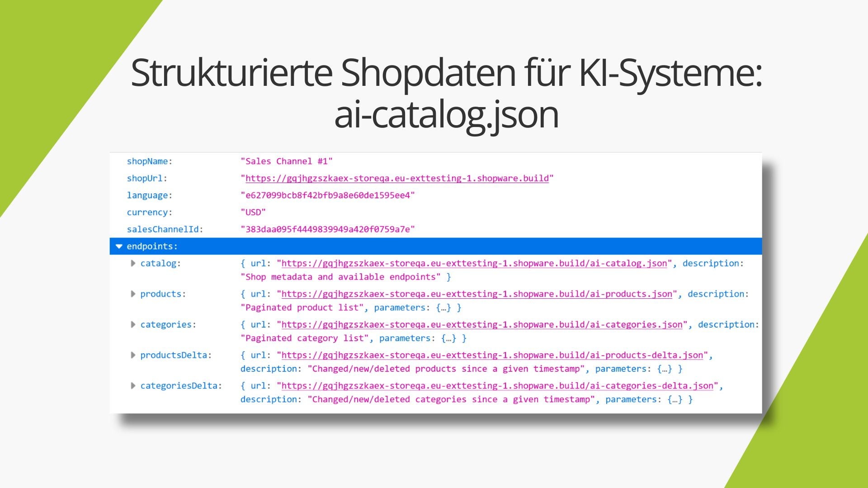The width and height of the screenshot is (868, 488).
Task: Select the highlighted endpoints key
Action: tap(152, 246)
